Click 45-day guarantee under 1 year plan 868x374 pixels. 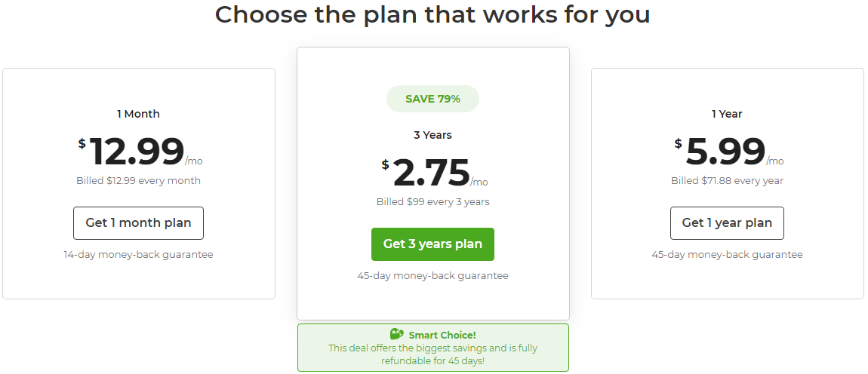coord(727,255)
